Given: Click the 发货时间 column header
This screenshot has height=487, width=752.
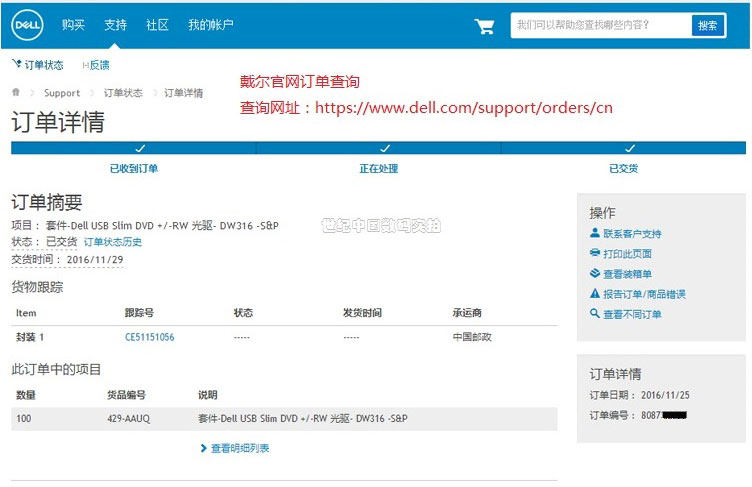Looking at the screenshot, I should (x=362, y=313).
